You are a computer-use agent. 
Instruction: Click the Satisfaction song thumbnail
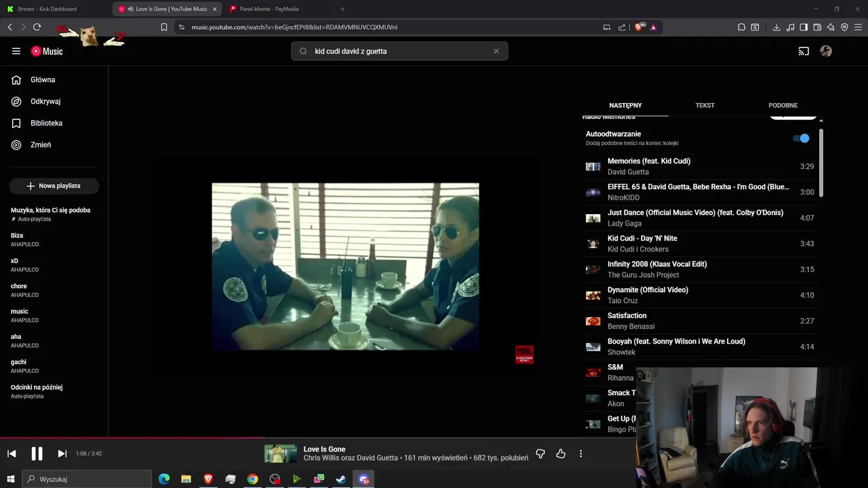[x=593, y=321]
